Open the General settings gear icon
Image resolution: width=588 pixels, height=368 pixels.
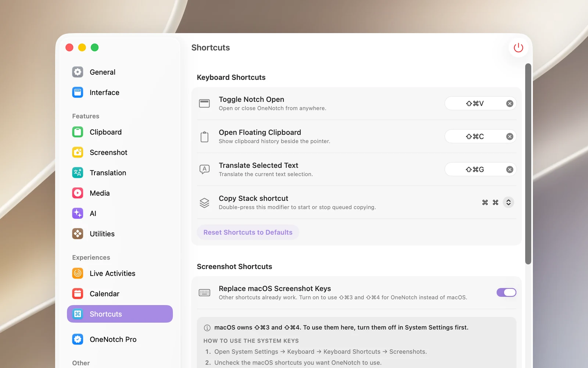[78, 72]
